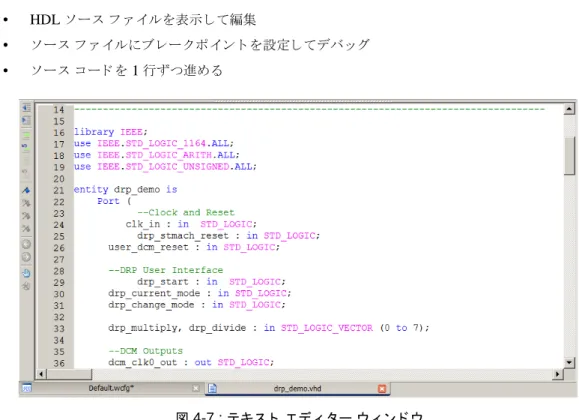Click 'STD_LOGIC_1164' on line 17
Viewport: 579px width, 420px height.
(165, 143)
